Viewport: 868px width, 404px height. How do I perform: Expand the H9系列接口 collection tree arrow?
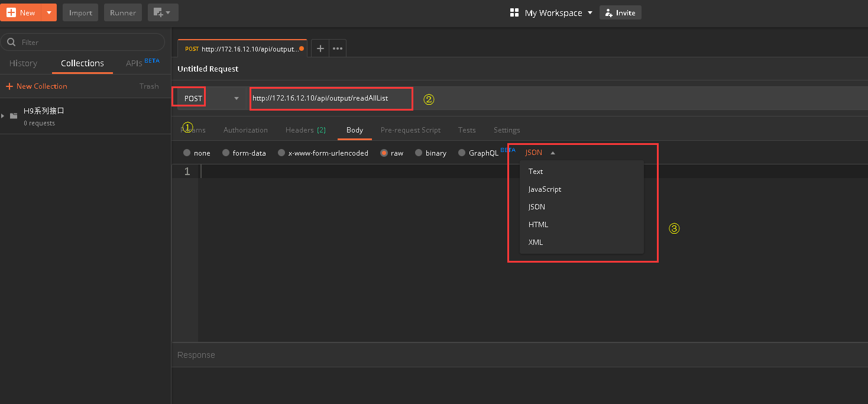3,115
